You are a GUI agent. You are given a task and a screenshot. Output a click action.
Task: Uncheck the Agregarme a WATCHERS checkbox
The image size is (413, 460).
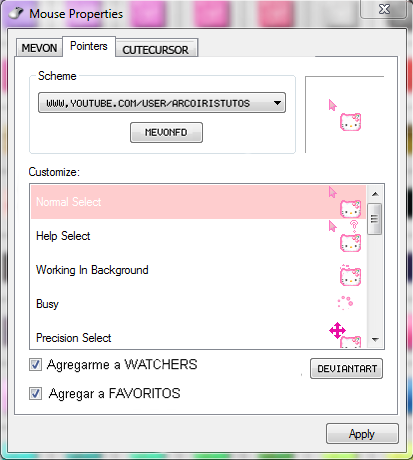(35, 364)
